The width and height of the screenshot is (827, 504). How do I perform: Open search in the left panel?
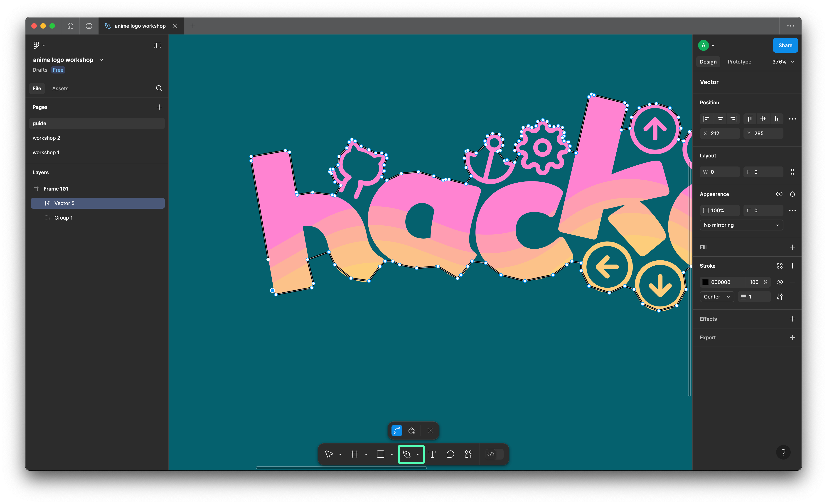(x=159, y=88)
